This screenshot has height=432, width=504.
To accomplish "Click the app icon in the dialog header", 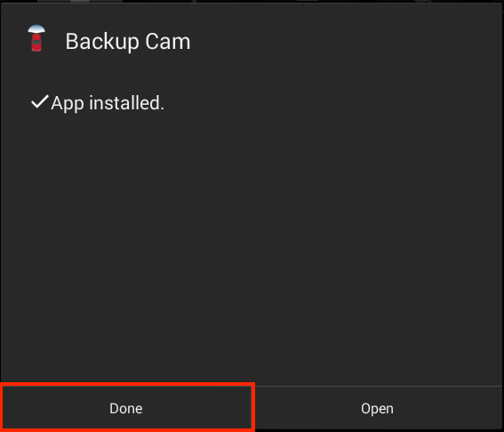I will (36, 38).
